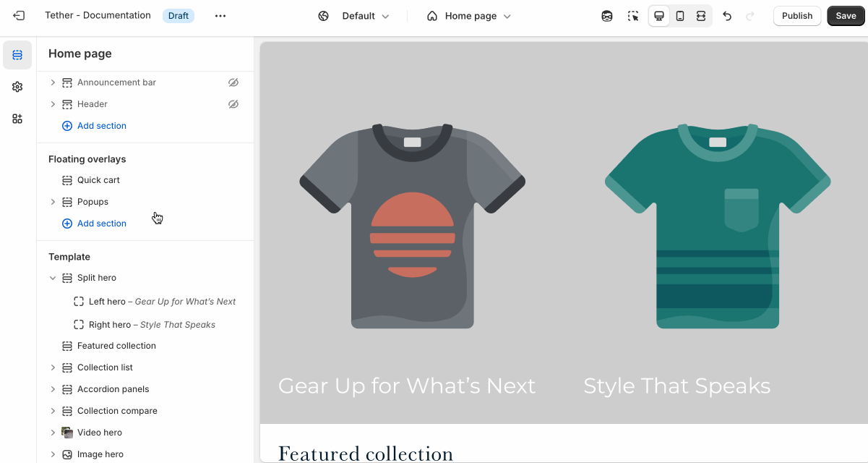The width and height of the screenshot is (868, 463).
Task: Expand the Image hero section
Action: tap(53, 454)
